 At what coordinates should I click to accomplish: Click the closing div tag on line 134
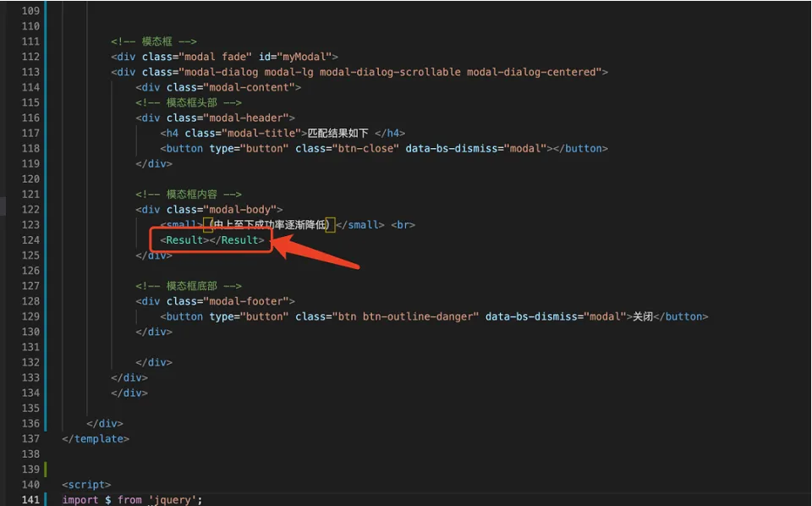pyautogui.click(x=129, y=393)
